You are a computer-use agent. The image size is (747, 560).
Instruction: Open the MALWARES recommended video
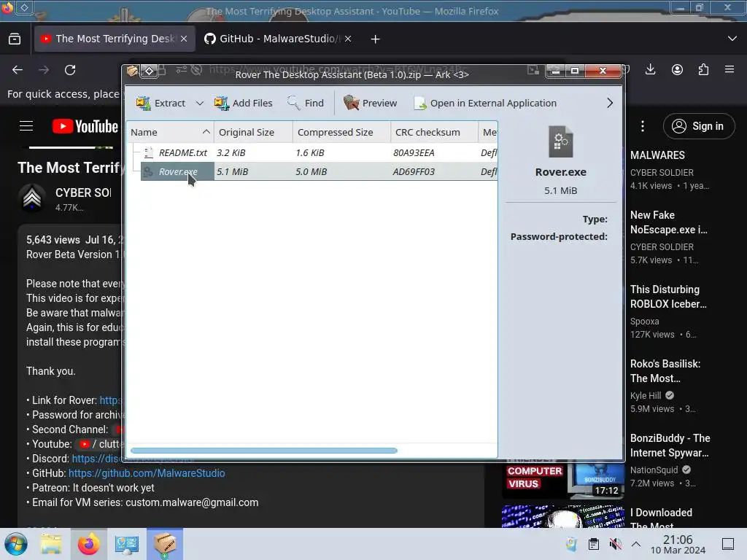657,155
